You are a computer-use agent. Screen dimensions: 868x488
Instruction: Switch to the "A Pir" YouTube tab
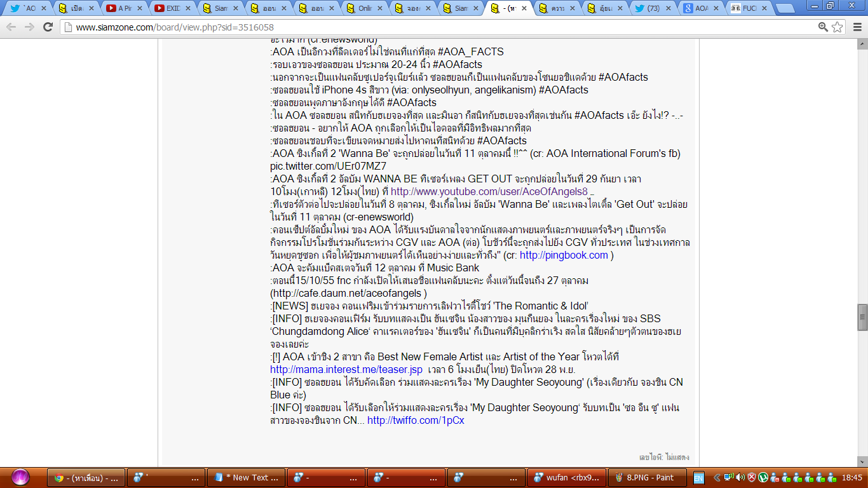coord(125,9)
